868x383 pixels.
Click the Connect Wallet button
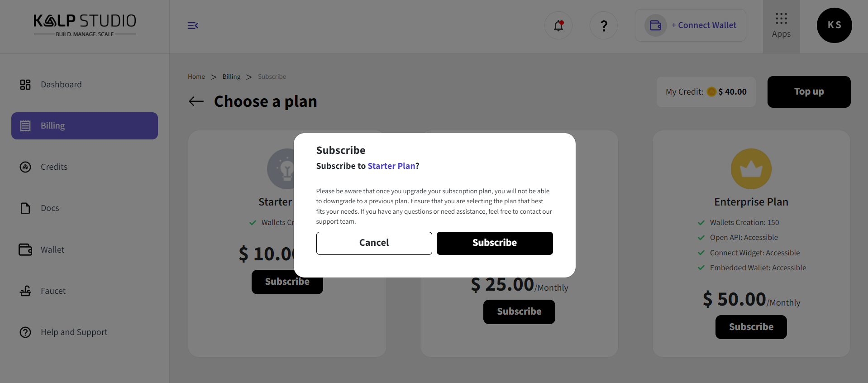691,25
